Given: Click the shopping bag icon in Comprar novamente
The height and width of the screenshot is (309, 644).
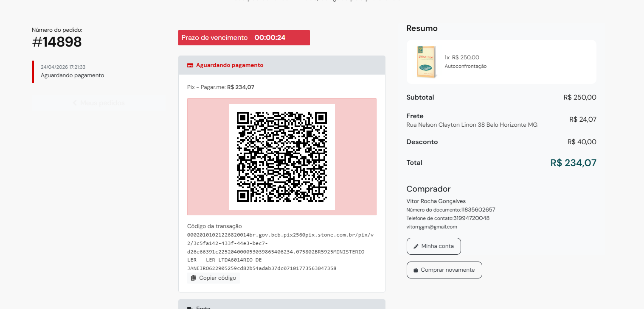Looking at the screenshot, I should point(416,270).
